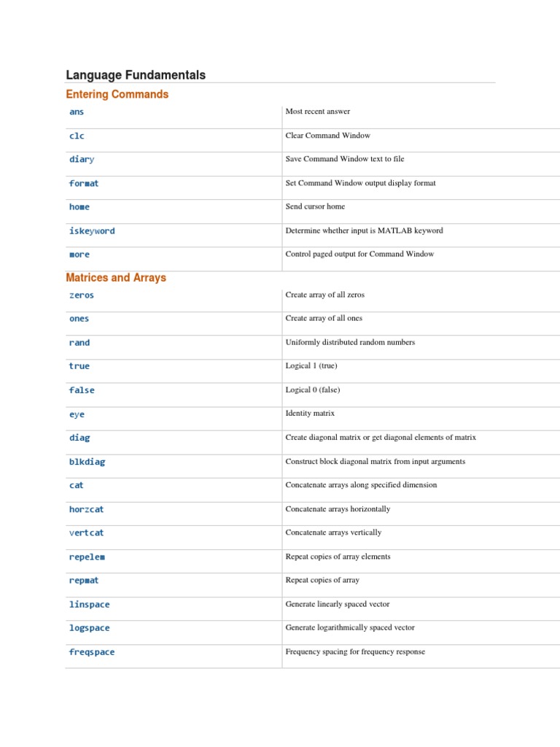Click the blkdiag function link
The image size is (560, 747).
[87, 462]
